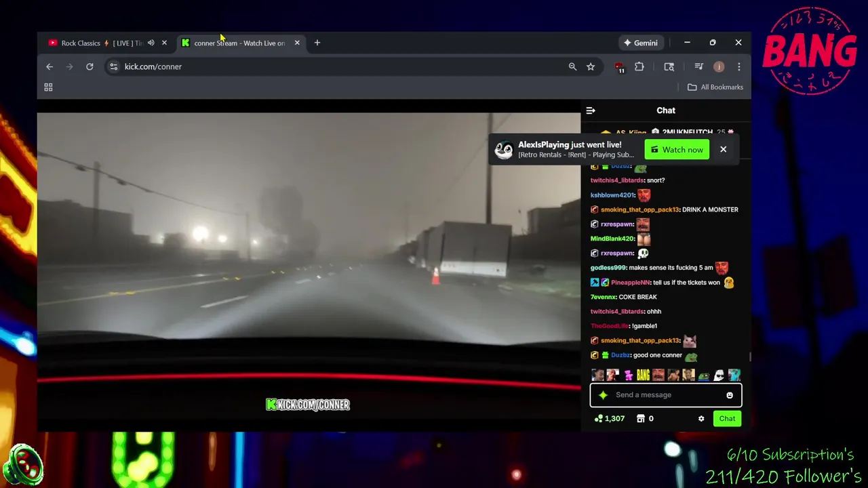
Task: Mute the Rock Classics tab audio icon
Action: [151, 43]
